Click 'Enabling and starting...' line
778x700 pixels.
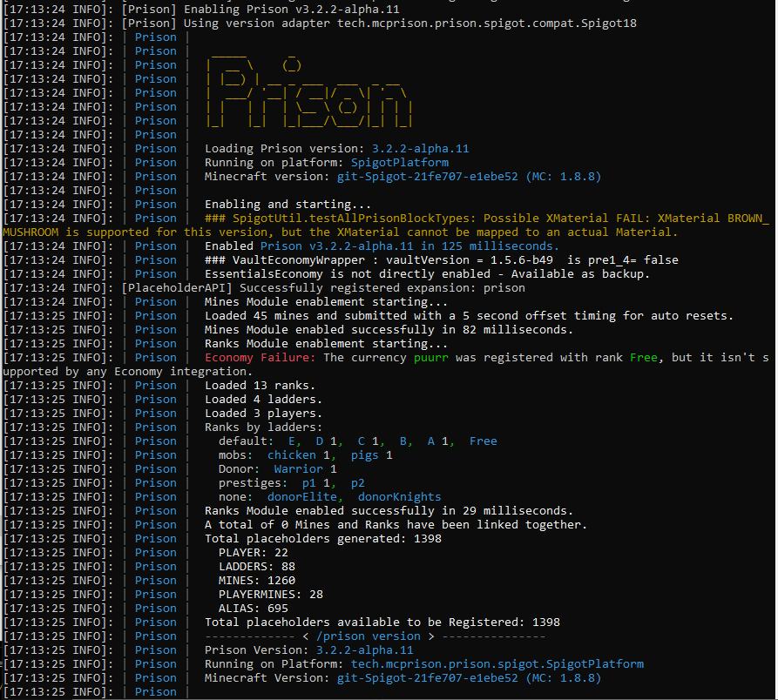pyautogui.click(x=288, y=205)
